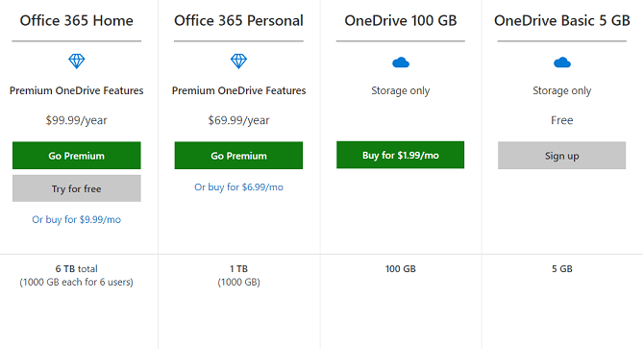Viewport: 644px width, 349px height.
Task: Click the 6 TB total storage text
Action: [x=76, y=269]
